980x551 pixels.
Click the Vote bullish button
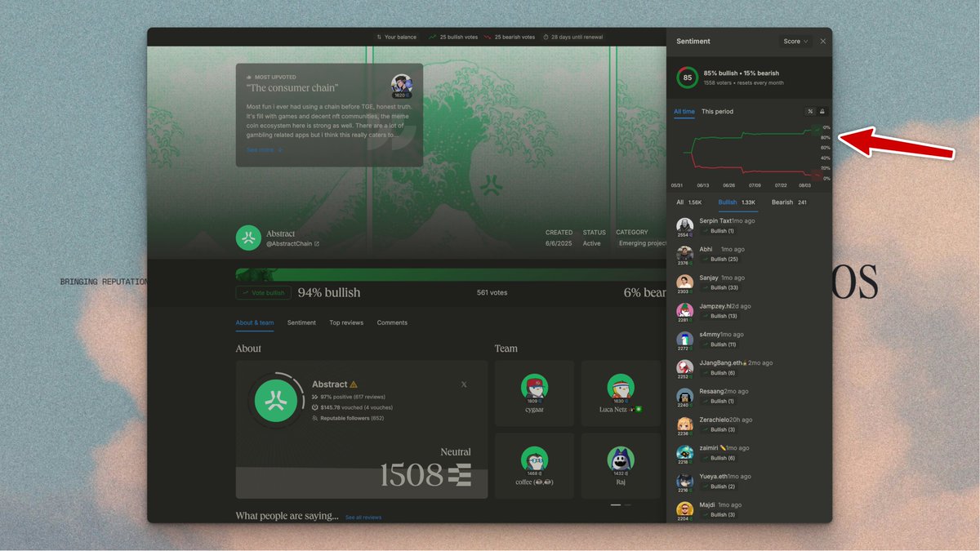pos(264,292)
